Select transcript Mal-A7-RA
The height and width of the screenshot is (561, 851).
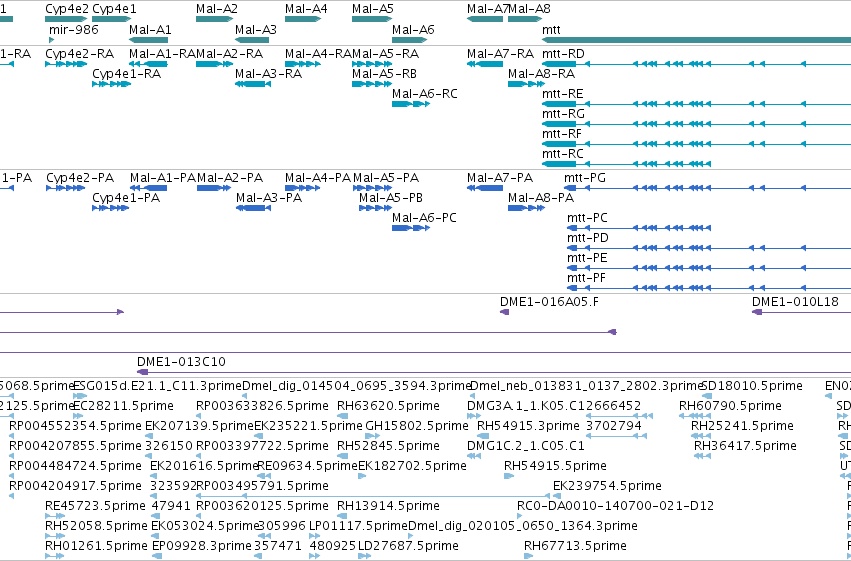(x=485, y=64)
